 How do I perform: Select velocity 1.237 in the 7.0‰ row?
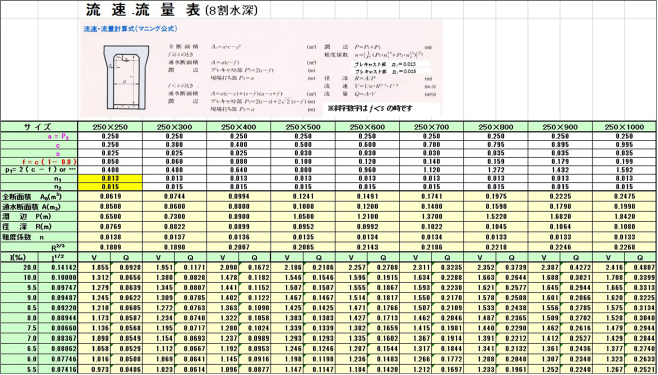coord(223,339)
